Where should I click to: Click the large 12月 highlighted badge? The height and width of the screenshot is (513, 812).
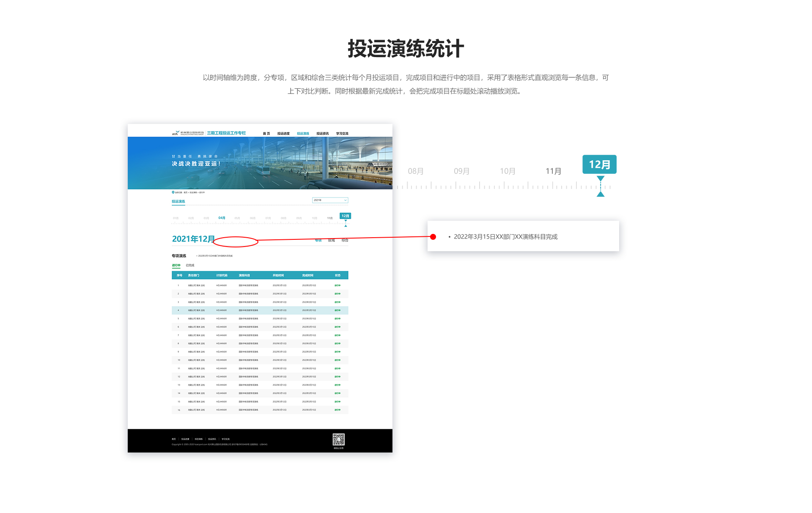coord(599,165)
